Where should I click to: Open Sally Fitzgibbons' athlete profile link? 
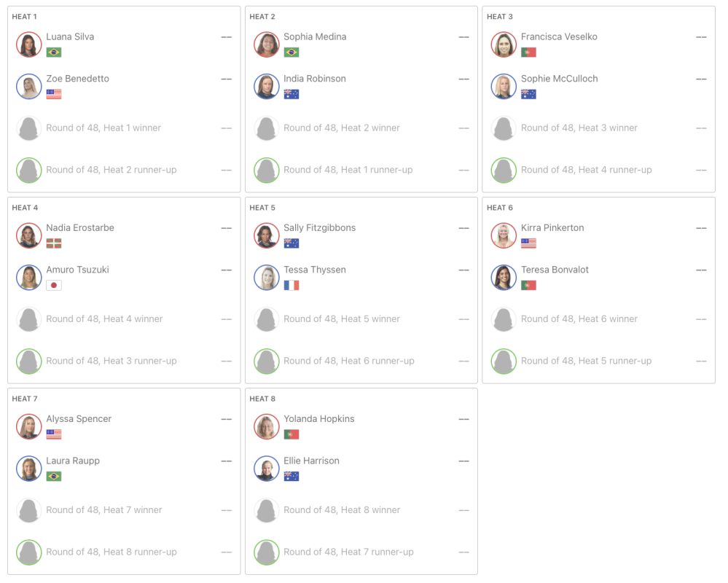click(x=319, y=228)
